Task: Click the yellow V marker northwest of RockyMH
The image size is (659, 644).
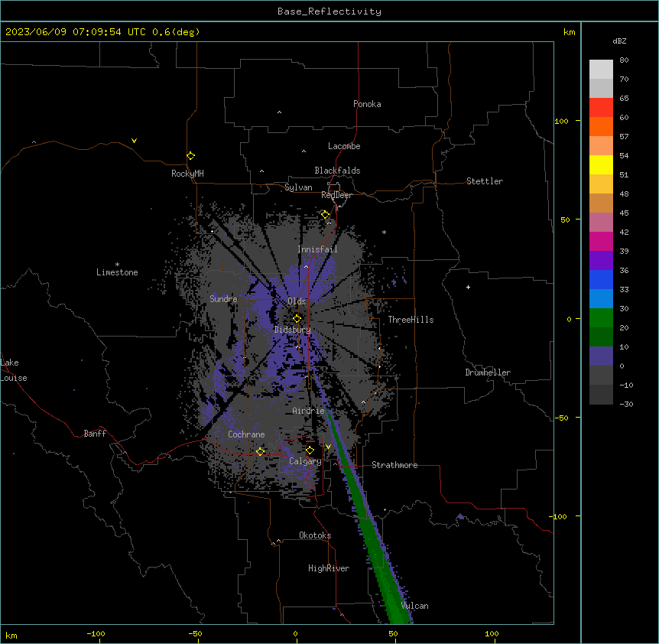Action: click(x=134, y=141)
